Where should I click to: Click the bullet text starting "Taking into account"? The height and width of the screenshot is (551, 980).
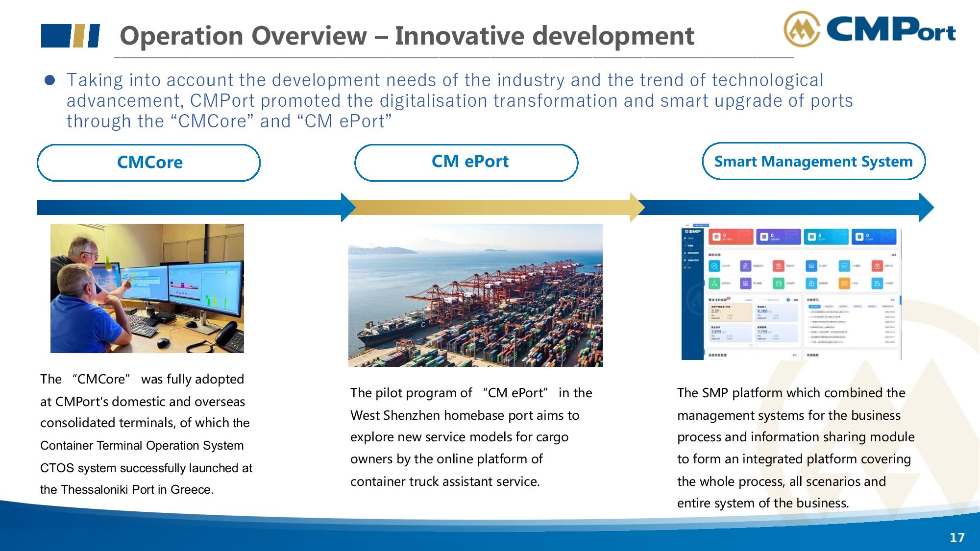point(460,100)
